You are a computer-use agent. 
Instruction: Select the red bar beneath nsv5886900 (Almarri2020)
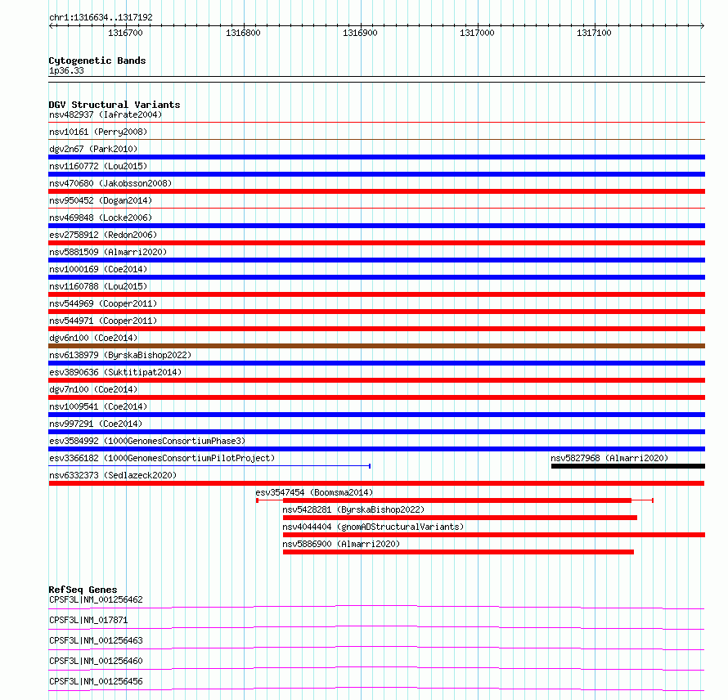click(x=458, y=552)
